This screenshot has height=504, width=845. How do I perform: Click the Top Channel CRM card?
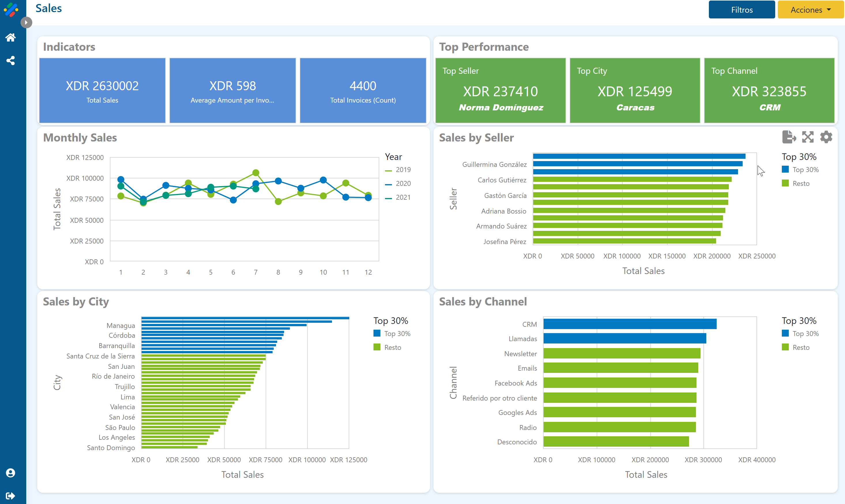point(769,91)
